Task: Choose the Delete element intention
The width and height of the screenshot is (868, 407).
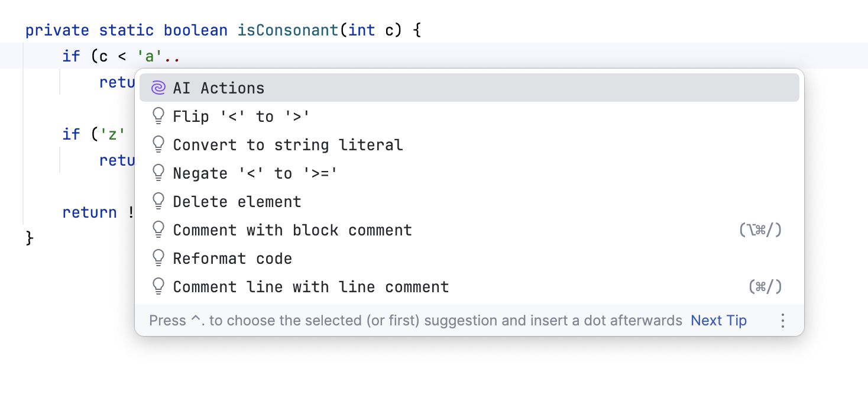Action: coord(237,201)
